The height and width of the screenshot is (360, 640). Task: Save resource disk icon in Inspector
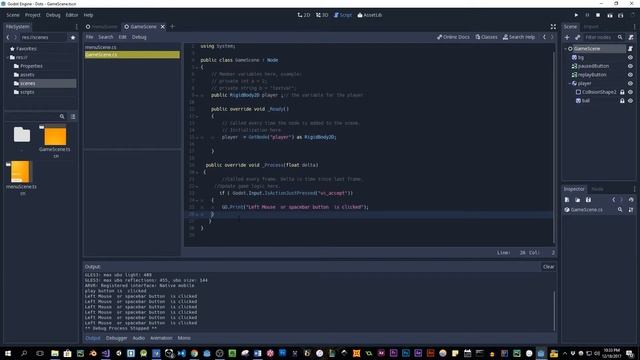coord(588,200)
